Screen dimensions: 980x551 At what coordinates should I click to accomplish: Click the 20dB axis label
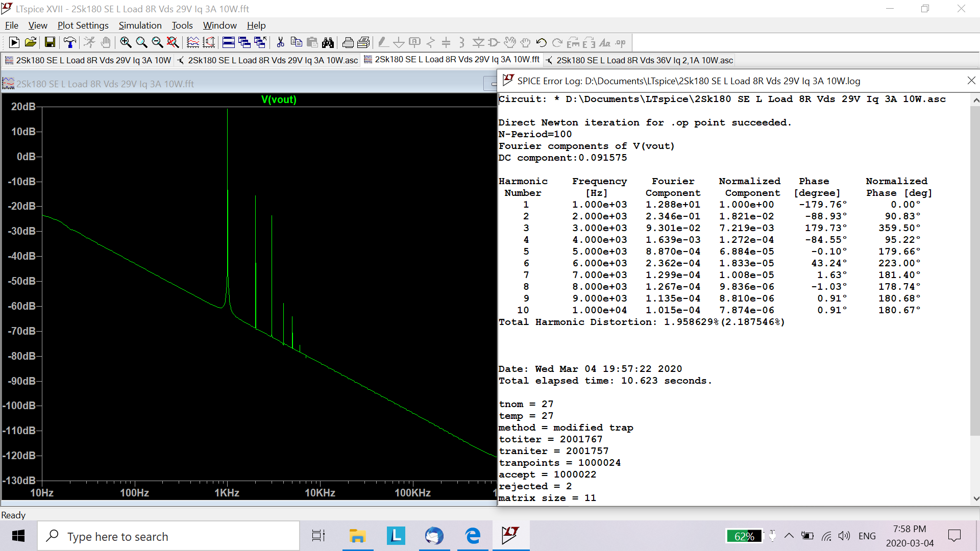(x=23, y=107)
